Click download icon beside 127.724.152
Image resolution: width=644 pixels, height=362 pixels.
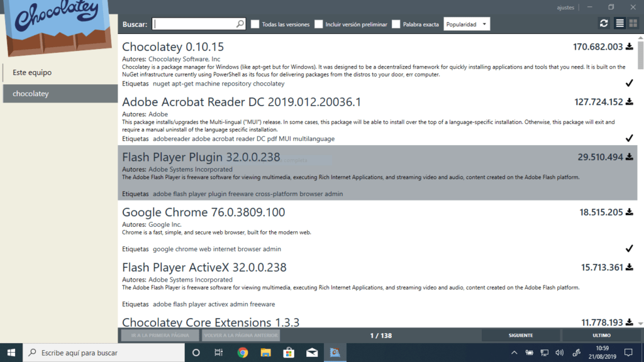(629, 102)
